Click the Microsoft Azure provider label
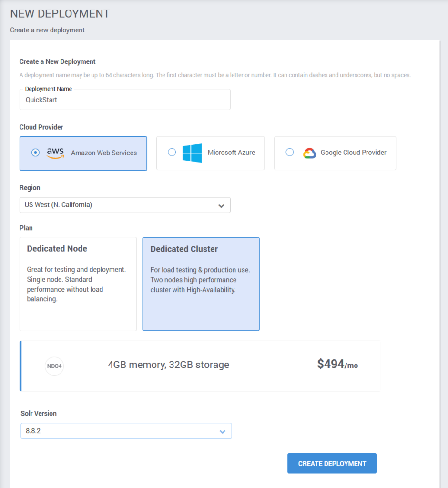 tap(231, 152)
